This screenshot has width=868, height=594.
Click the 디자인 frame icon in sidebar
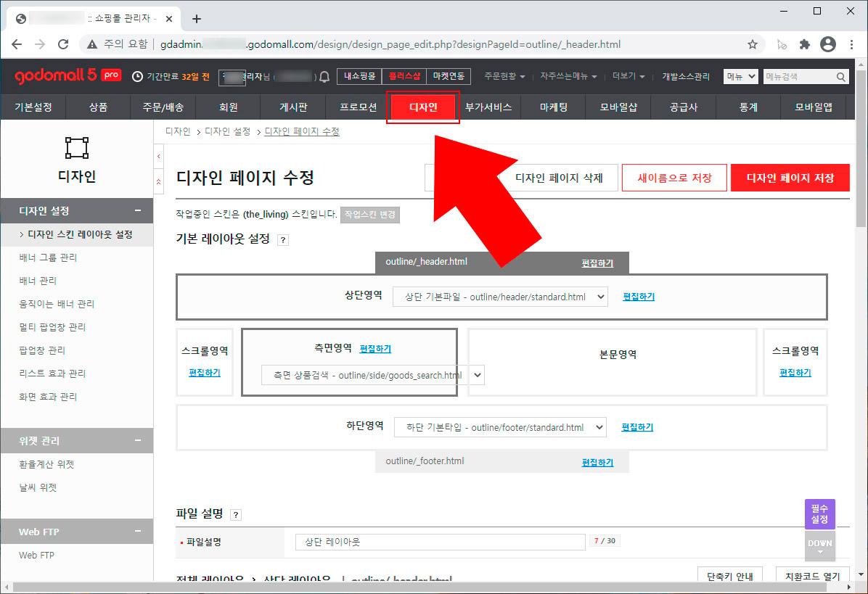[x=76, y=148]
